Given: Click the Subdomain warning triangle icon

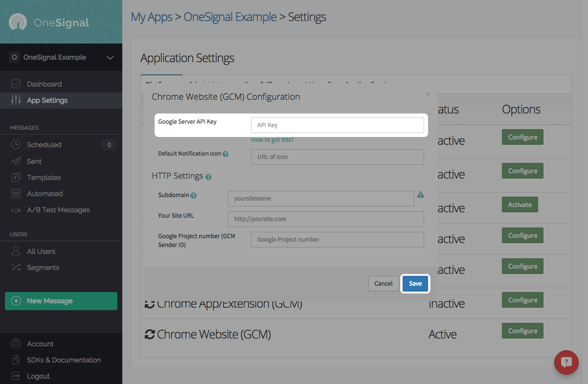Looking at the screenshot, I should [420, 195].
